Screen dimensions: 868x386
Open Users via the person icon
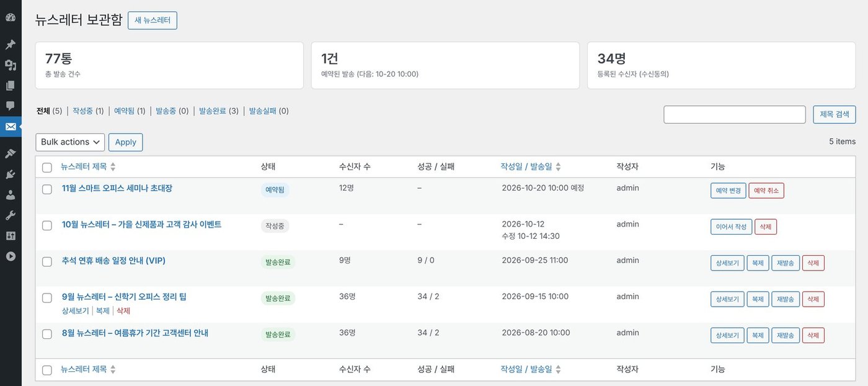(11, 195)
